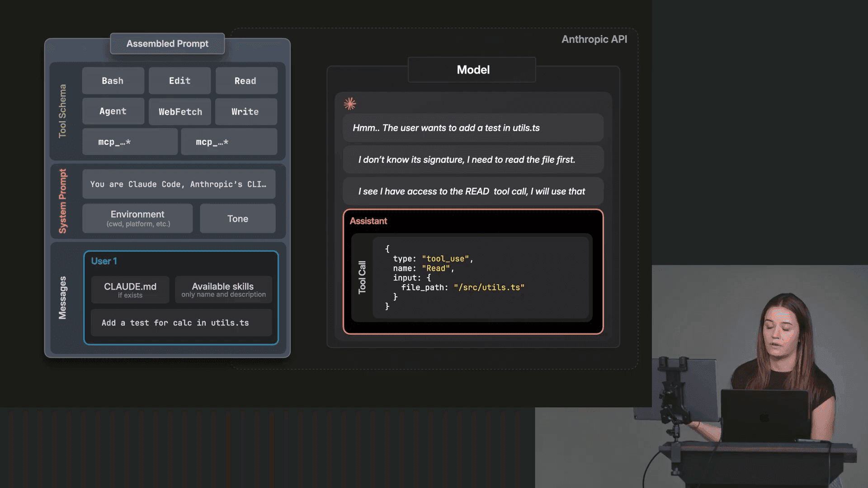
Task: Click the "tool_use" type value in the JSON
Action: (446, 259)
